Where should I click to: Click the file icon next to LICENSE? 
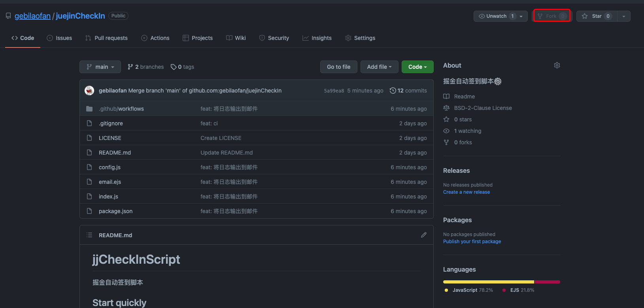[x=89, y=138]
